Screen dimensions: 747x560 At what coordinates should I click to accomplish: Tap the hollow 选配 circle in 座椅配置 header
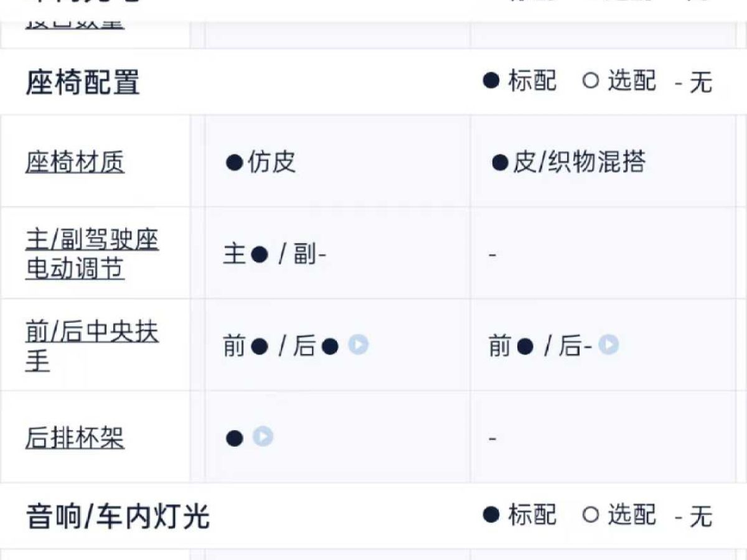pos(591,81)
